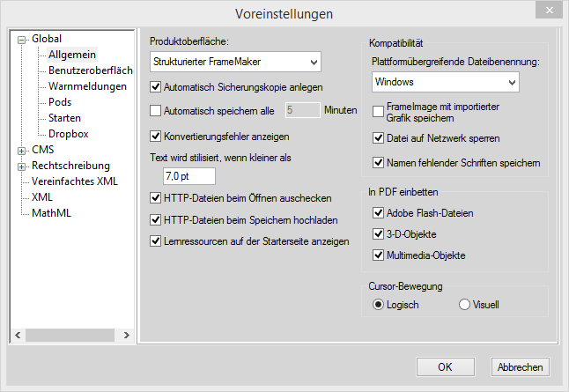Select Warnmeldungen in the tree
Screen dimensions: 569x392
85,86
